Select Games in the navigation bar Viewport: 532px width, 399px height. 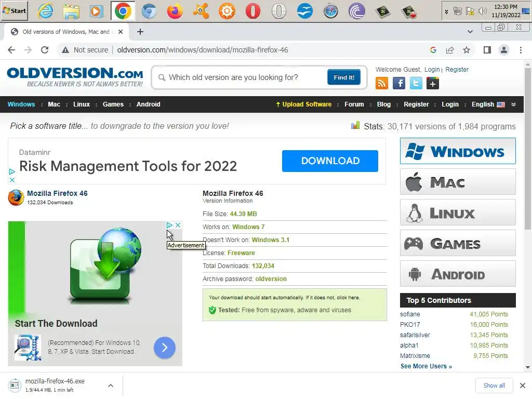113,104
